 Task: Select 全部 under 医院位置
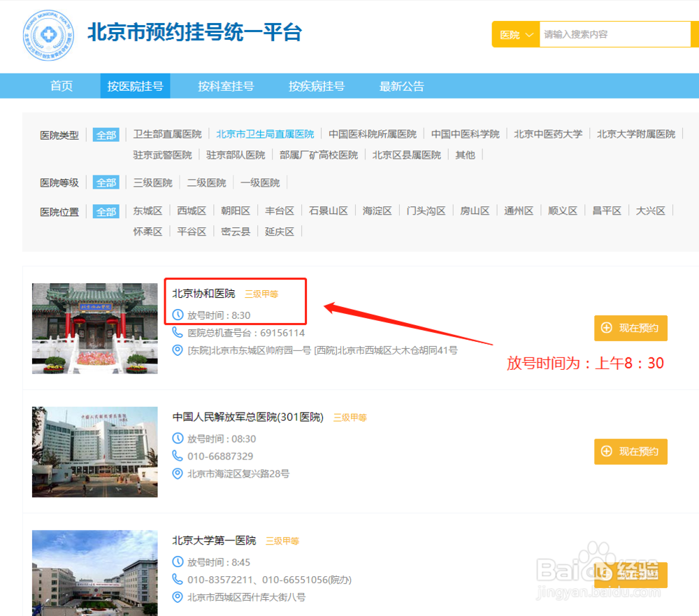106,211
